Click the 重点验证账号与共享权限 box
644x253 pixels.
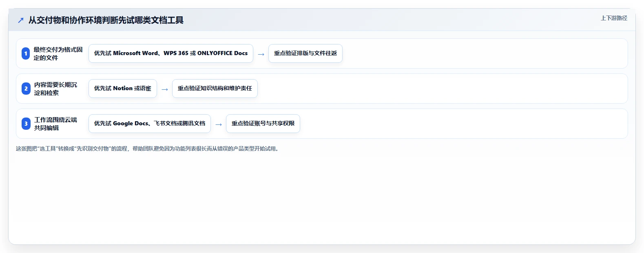pos(263,124)
